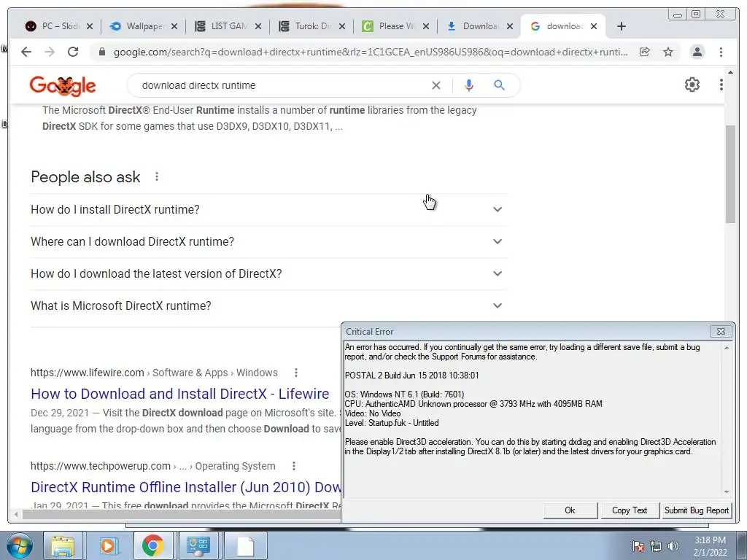The image size is (747, 560).
Task: Expand What is Microsoft DirectX runtime
Action: pyautogui.click(x=268, y=306)
